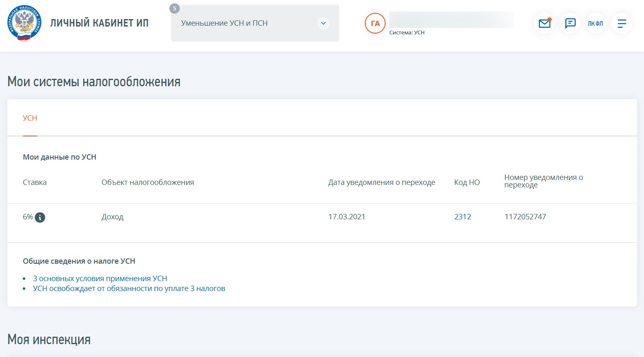Open the tax office code 2312 link
The height and width of the screenshot is (357, 644).
pos(463,217)
